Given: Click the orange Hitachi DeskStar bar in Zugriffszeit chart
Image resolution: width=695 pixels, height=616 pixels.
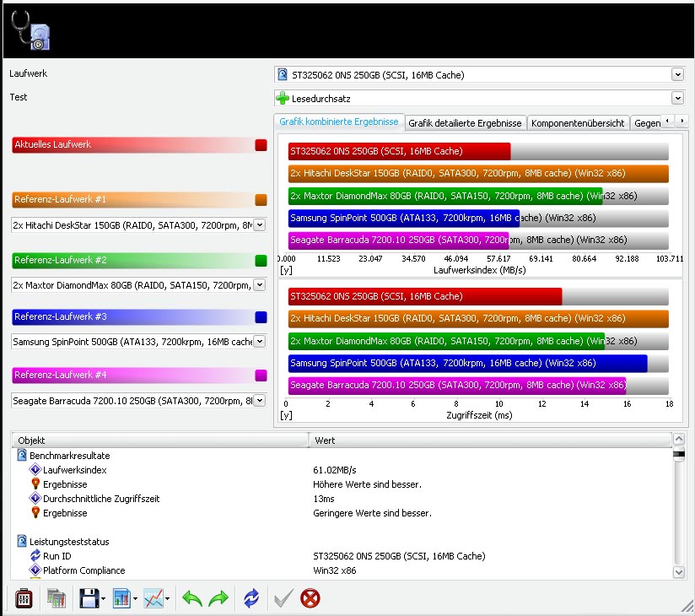Looking at the screenshot, I should pyautogui.click(x=478, y=318).
